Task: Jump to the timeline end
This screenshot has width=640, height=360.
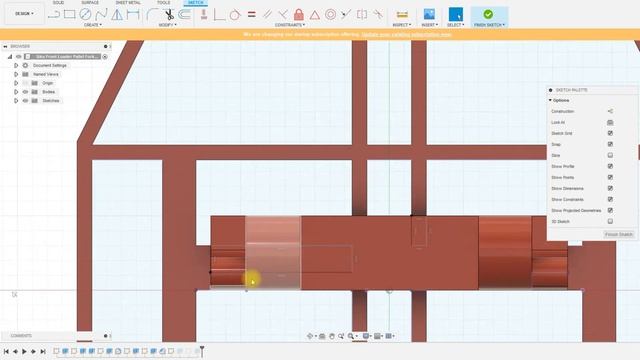Action: [42, 351]
